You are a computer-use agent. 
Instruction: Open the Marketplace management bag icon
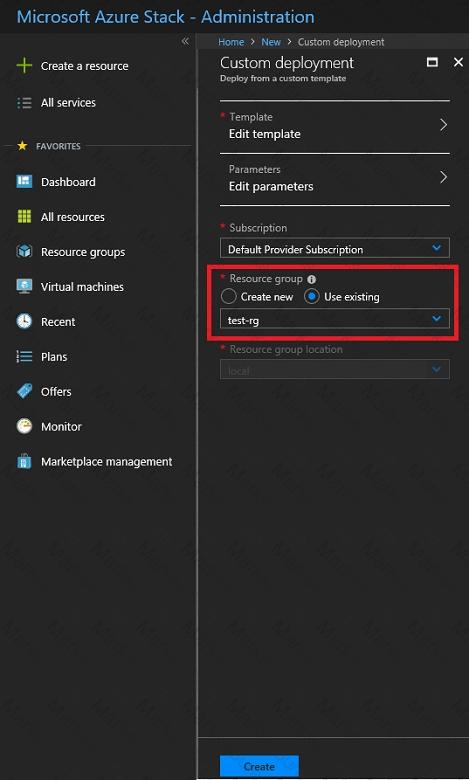point(24,461)
